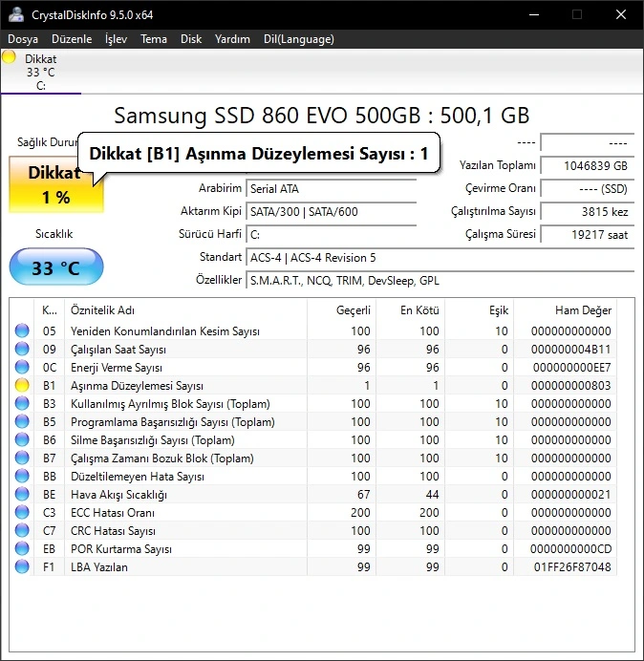Open the Yardım menu

point(232,39)
